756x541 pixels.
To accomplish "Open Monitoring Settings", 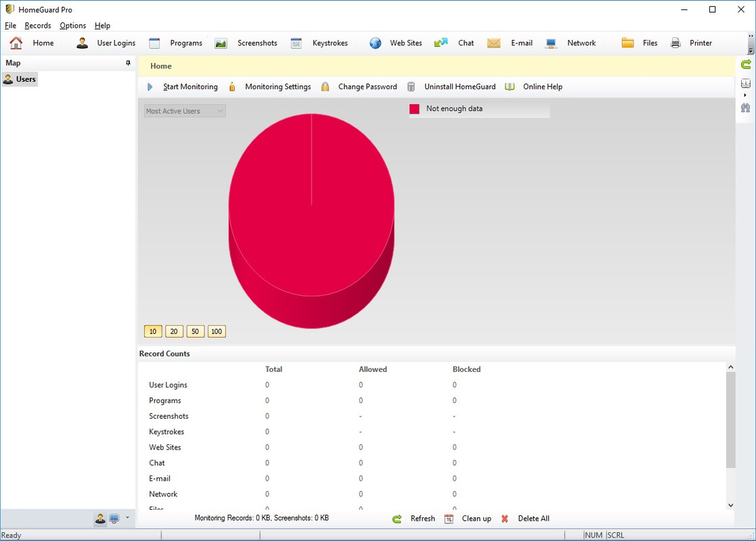I will point(270,87).
